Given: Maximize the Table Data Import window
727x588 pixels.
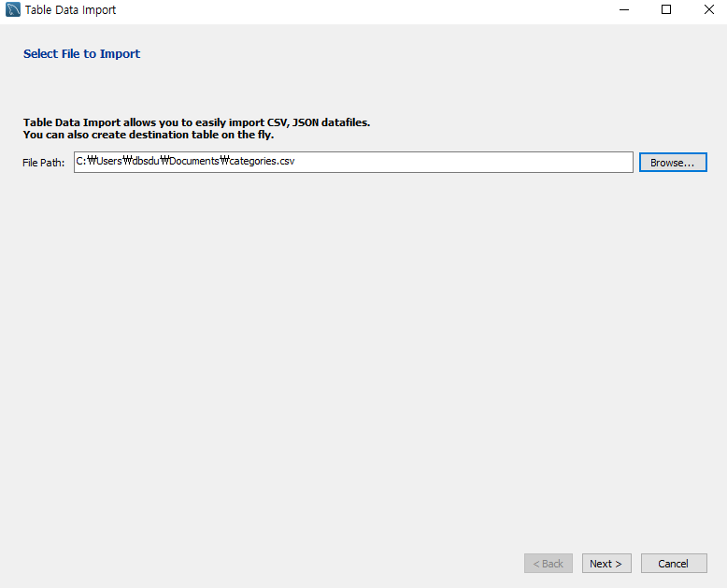Looking at the screenshot, I should [666, 9].
